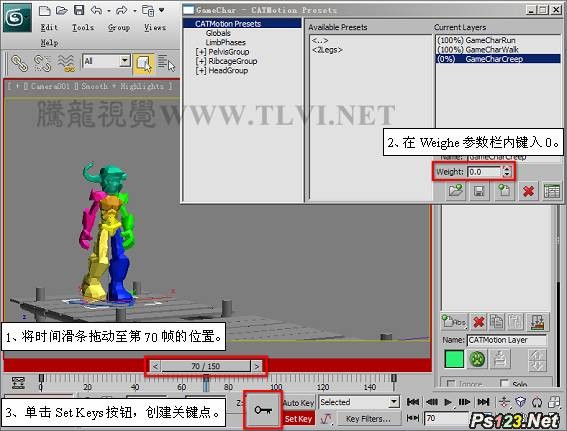The image size is (567, 431).
Task: Click the Weight value field
Action: coord(484,172)
